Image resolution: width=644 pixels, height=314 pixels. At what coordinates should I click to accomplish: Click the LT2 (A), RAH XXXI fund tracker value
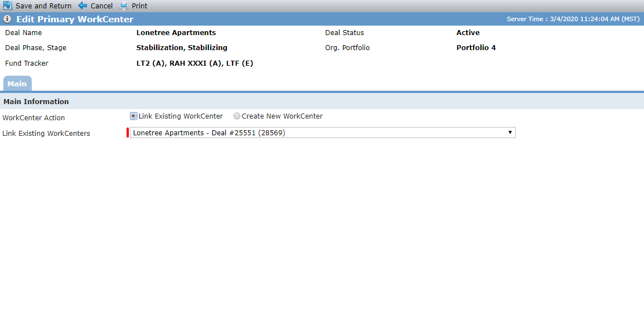tap(194, 63)
